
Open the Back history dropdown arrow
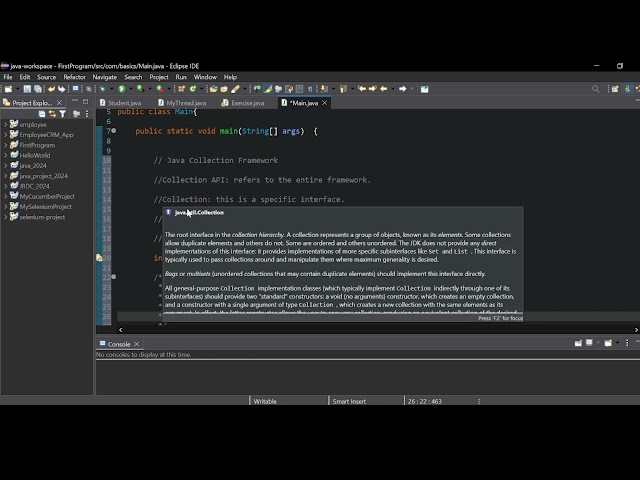tap(393, 89)
